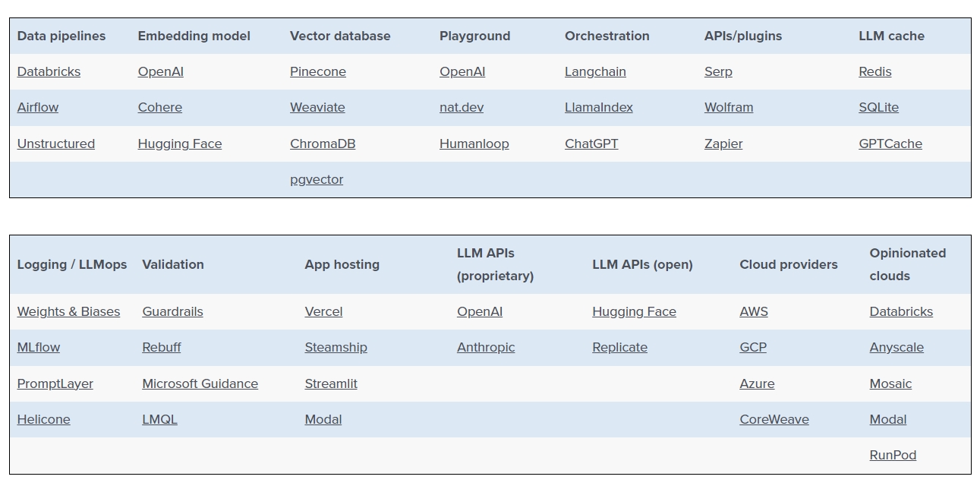The width and height of the screenshot is (980, 486).
Task: Click the Anthropic LLM API link
Action: [486, 347]
